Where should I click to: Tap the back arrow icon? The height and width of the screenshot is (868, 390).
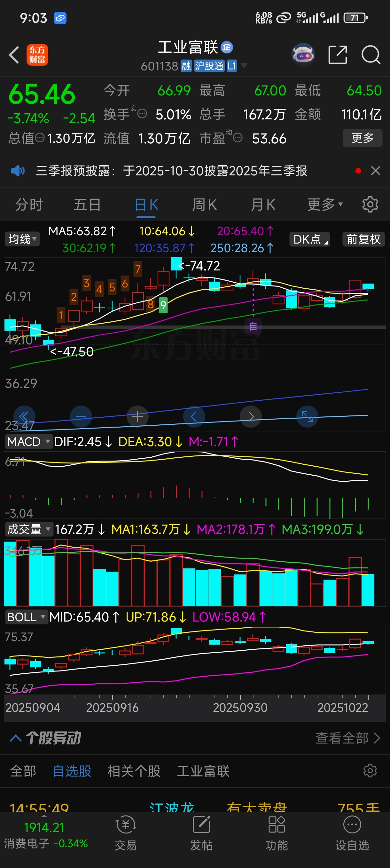[14, 55]
